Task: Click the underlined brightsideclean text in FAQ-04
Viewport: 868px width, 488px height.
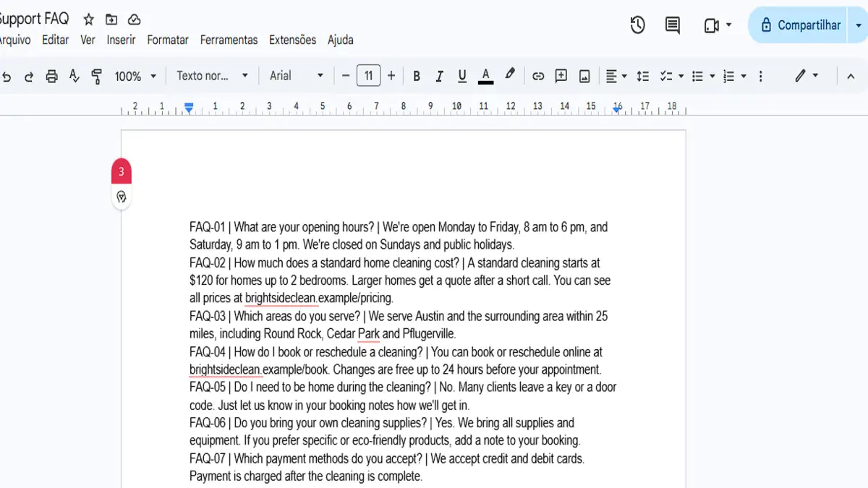Action: click(x=226, y=369)
